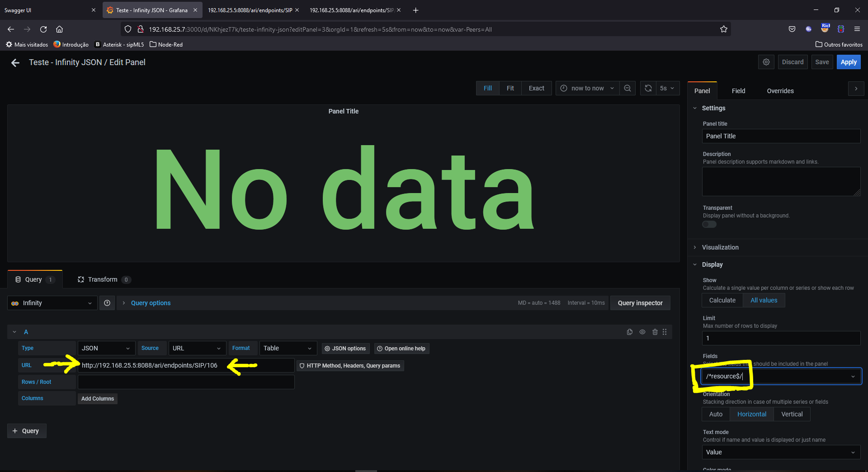The height and width of the screenshot is (472, 868).
Task: Select Calculate instead of All values
Action: 722,300
